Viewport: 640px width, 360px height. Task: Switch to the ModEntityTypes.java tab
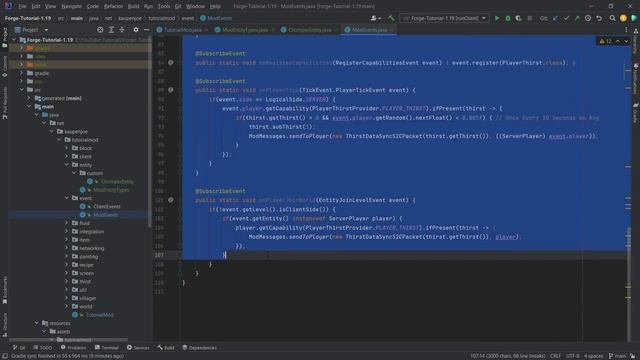point(245,30)
